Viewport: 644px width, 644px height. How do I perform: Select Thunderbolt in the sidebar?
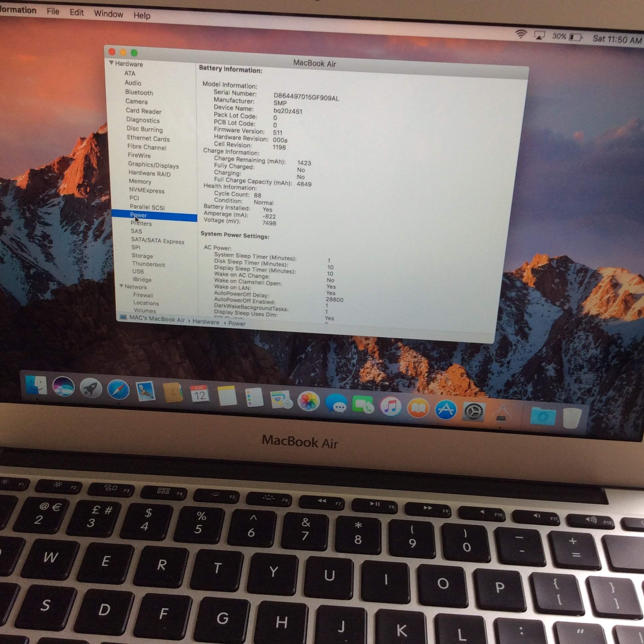(x=149, y=264)
